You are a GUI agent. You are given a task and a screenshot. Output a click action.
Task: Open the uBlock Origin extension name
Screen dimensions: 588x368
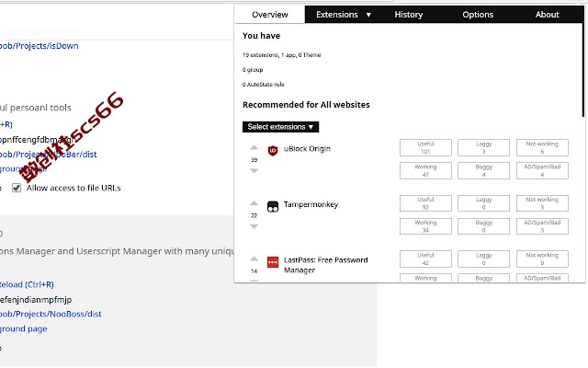pyautogui.click(x=307, y=149)
